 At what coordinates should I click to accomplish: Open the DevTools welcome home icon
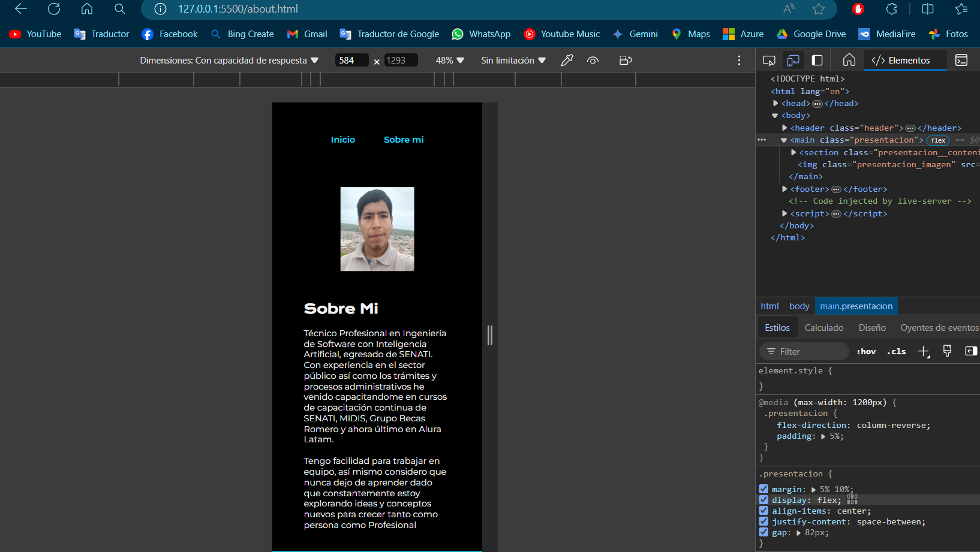[x=849, y=61]
